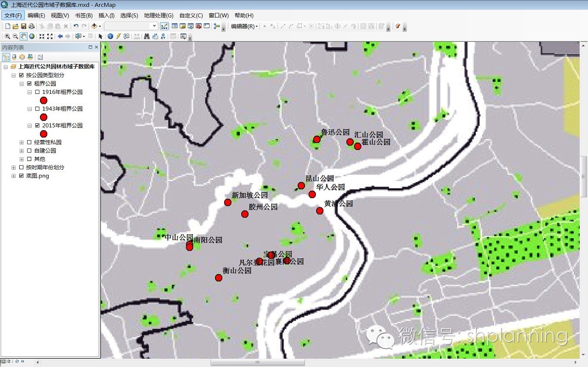Screen dimensions: 588x367
Task: Click the 鲁迅公园 point on map
Action: [317, 139]
